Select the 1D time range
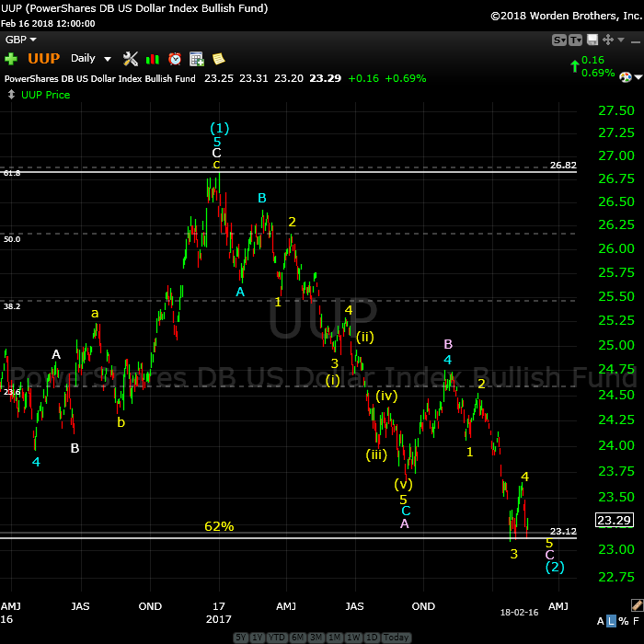This screenshot has height=644, width=644. tap(372, 638)
